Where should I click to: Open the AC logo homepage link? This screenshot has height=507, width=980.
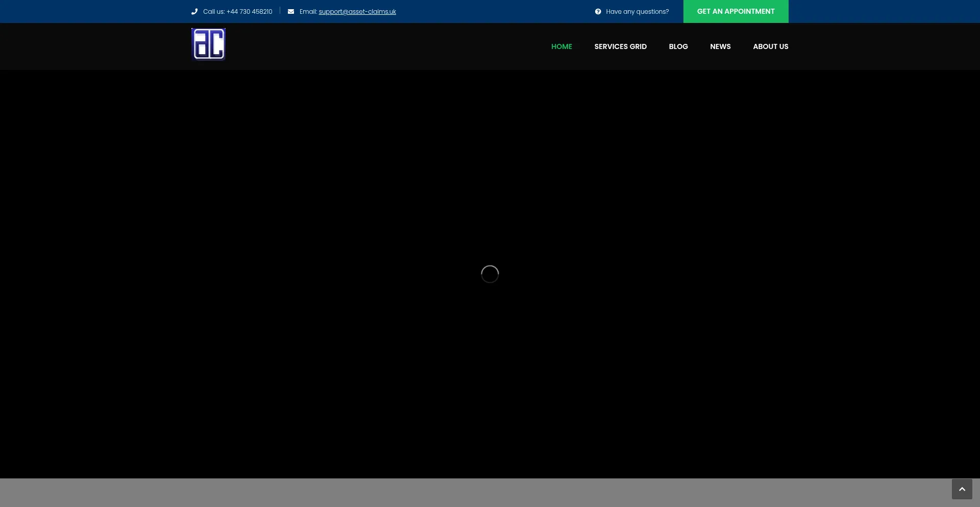click(x=208, y=44)
